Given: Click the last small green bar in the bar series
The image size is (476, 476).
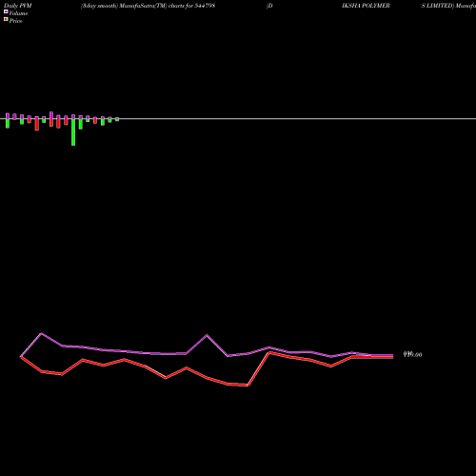Looking at the screenshot, I should coord(117,120).
